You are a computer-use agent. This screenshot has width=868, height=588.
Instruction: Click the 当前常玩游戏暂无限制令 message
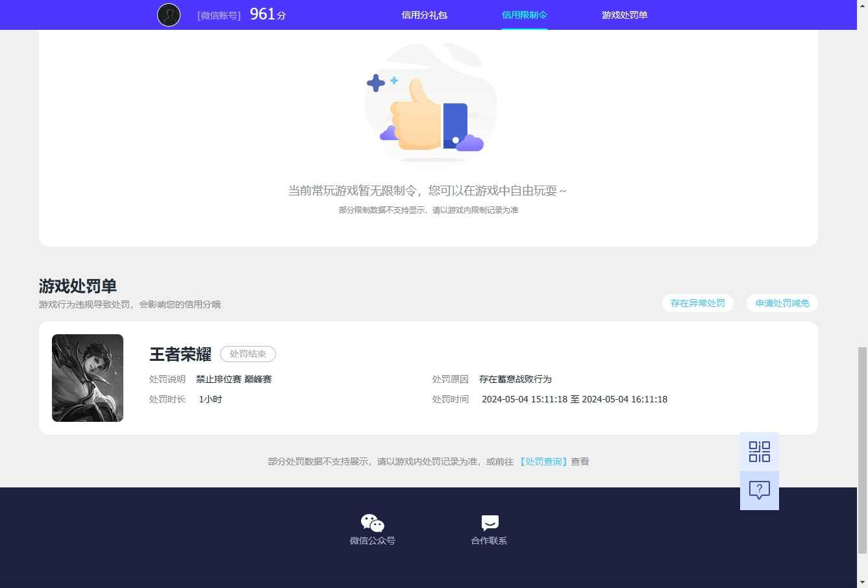(x=427, y=191)
